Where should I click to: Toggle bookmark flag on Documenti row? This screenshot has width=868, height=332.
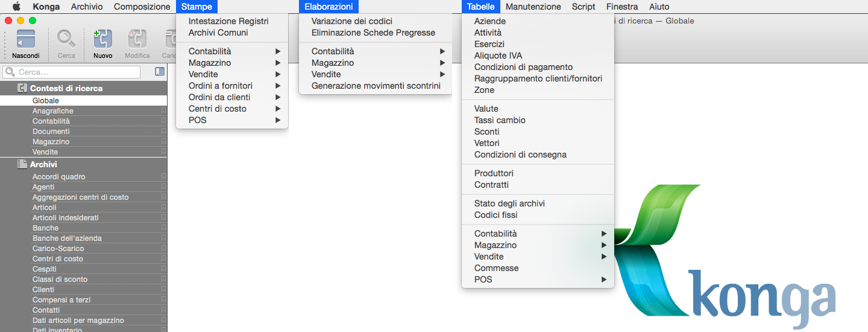pos(163,132)
